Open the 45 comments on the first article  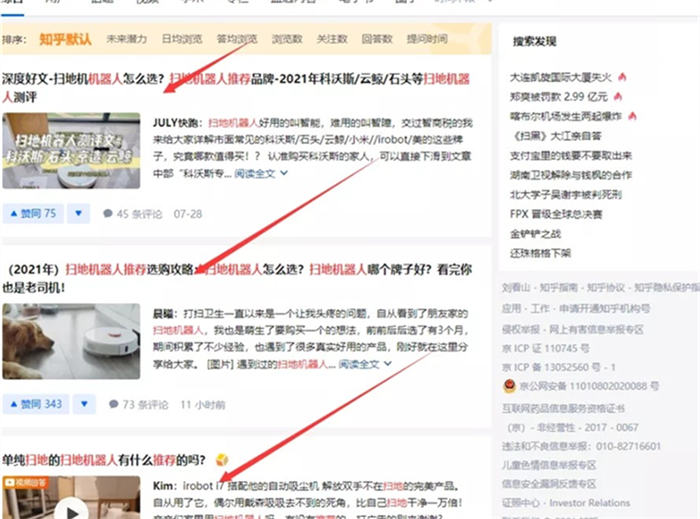pos(133,214)
